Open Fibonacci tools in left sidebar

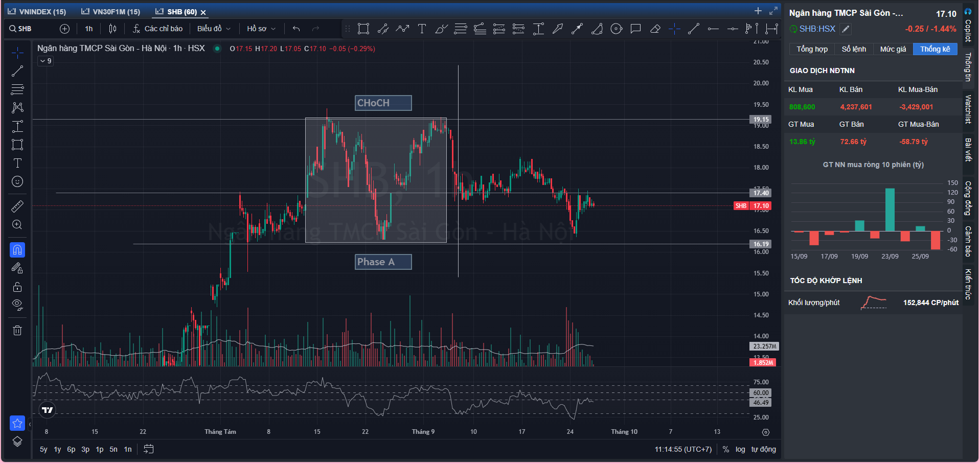point(17,89)
